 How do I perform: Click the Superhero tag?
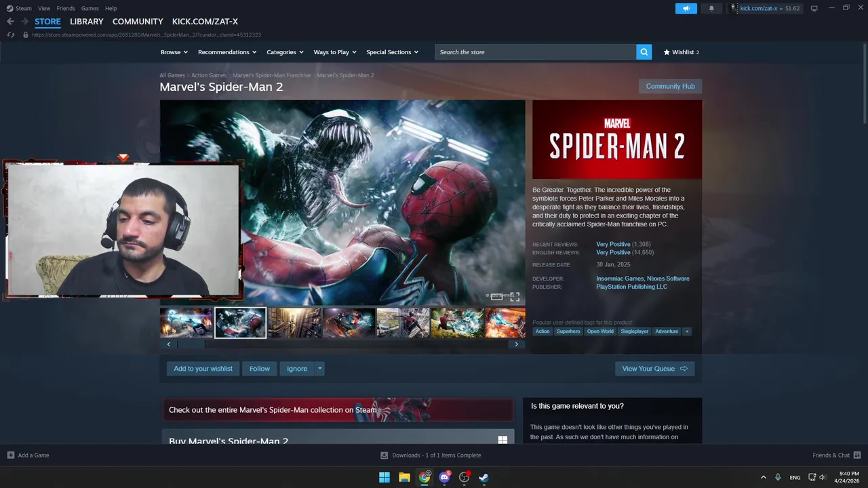[x=568, y=331]
